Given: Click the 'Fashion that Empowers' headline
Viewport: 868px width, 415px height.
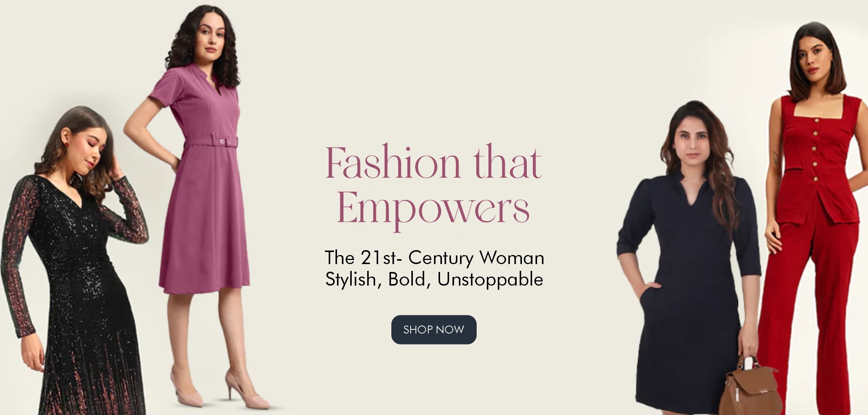Looking at the screenshot, I should pos(434,186).
